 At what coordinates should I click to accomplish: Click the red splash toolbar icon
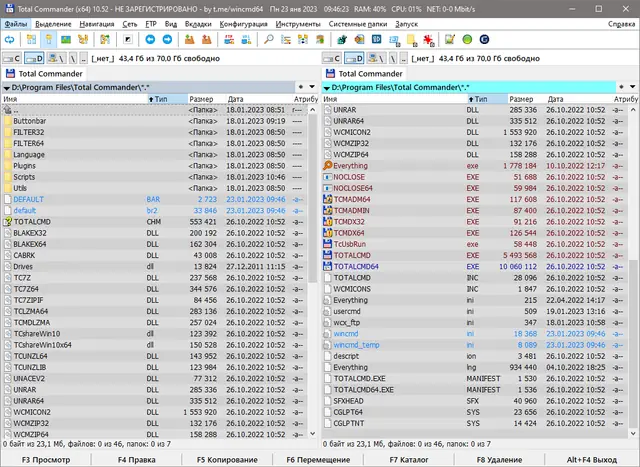click(x=428, y=40)
